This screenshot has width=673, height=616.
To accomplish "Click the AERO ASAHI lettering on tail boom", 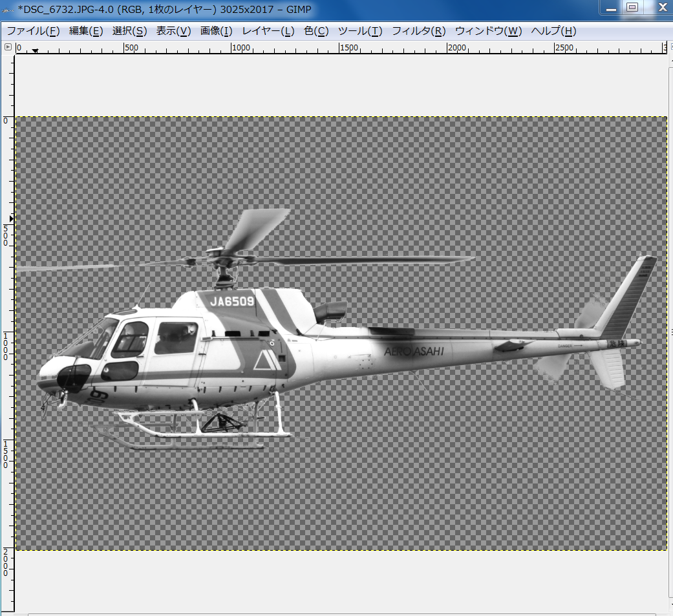I will pos(414,352).
